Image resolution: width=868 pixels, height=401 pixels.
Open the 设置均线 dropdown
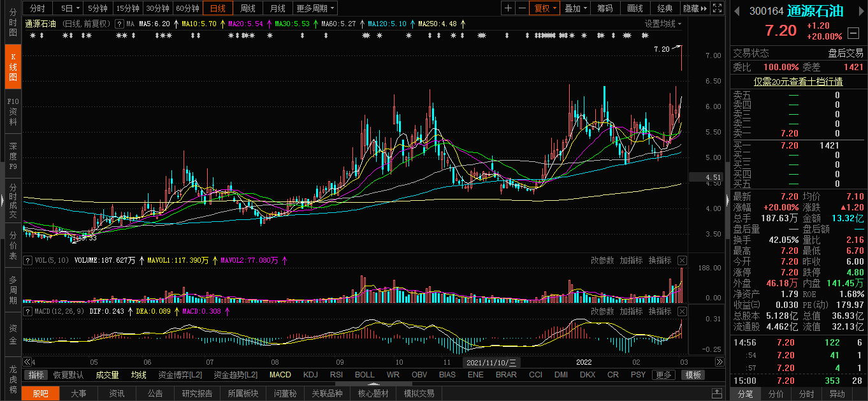pos(663,24)
